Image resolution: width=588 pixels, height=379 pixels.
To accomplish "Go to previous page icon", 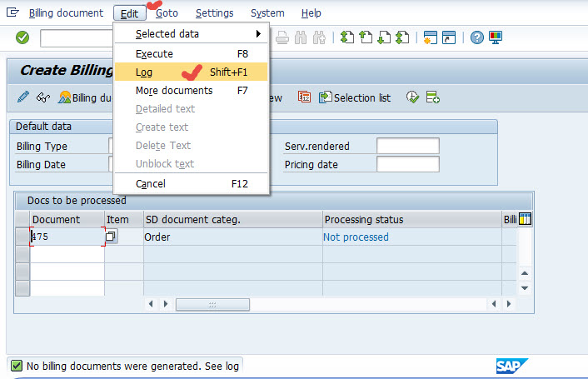I will [x=366, y=37].
